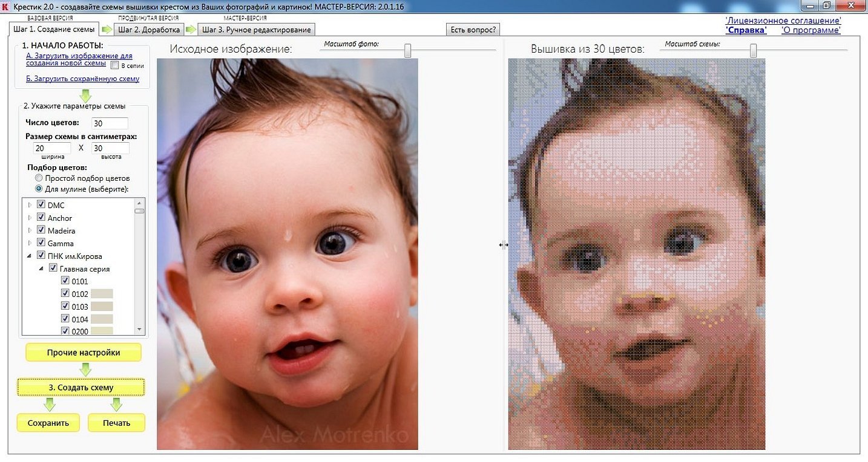
Task: Click the Масштаб фото slider handle
Action: 408,50
